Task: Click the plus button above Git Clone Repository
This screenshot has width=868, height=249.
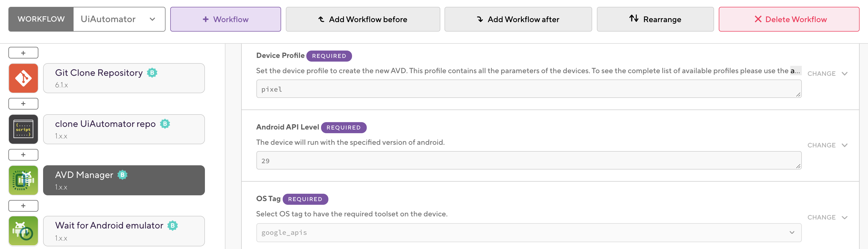Action: pyautogui.click(x=23, y=53)
